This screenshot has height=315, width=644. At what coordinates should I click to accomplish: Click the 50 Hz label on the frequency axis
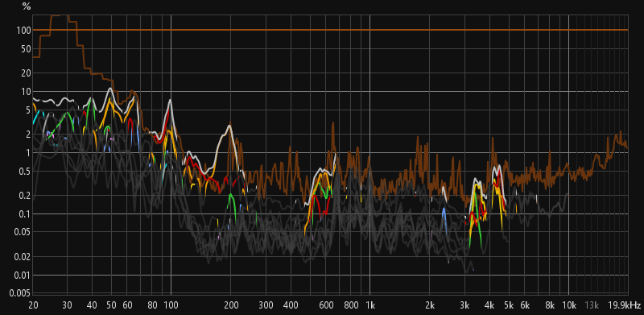112,305
